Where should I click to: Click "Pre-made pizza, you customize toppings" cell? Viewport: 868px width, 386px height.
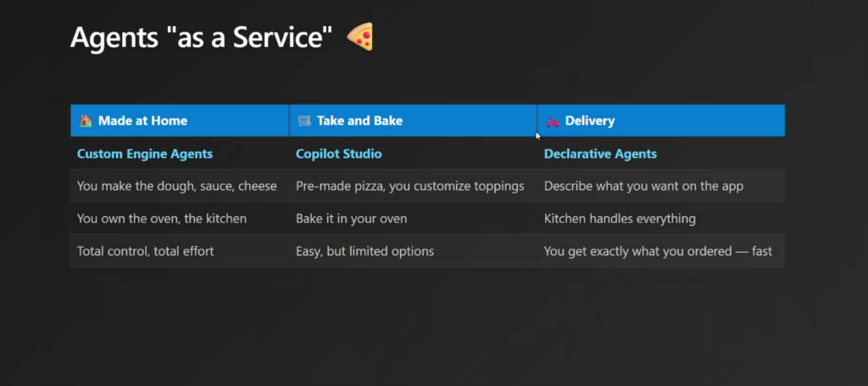(410, 186)
